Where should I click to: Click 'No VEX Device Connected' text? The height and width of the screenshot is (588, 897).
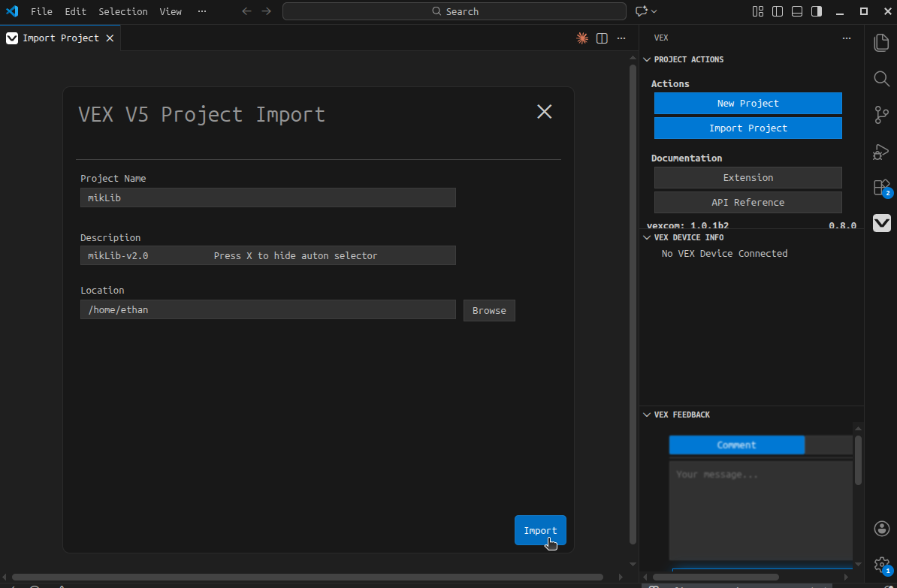tap(724, 253)
